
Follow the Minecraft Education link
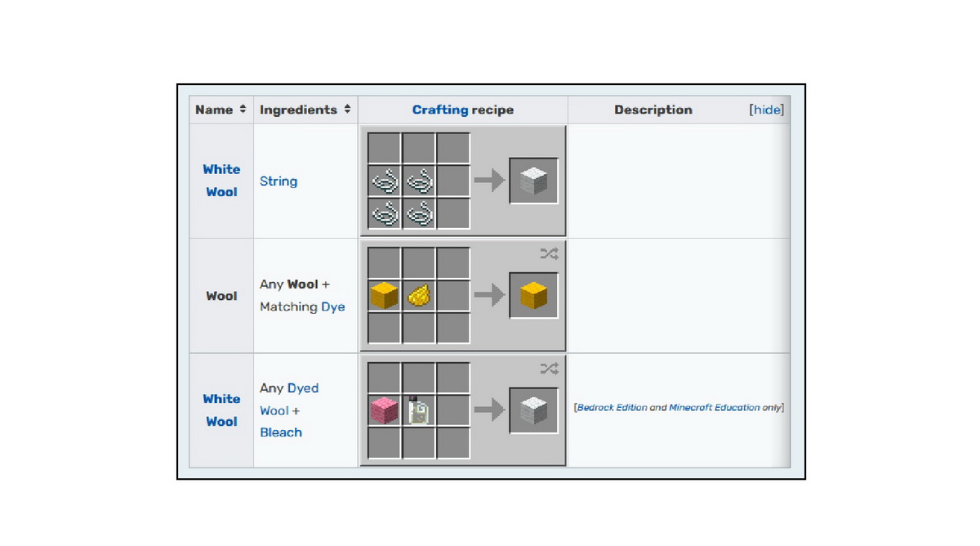pyautogui.click(x=715, y=407)
